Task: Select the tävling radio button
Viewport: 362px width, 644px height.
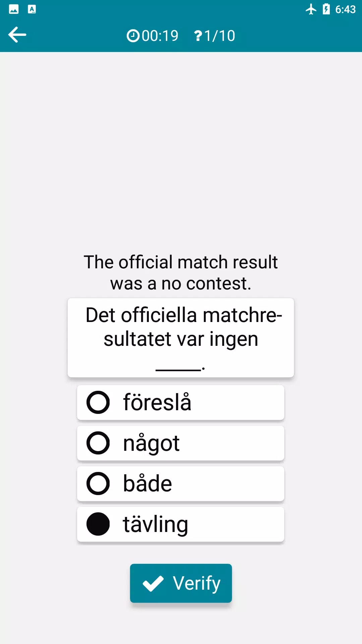Action: [98, 524]
